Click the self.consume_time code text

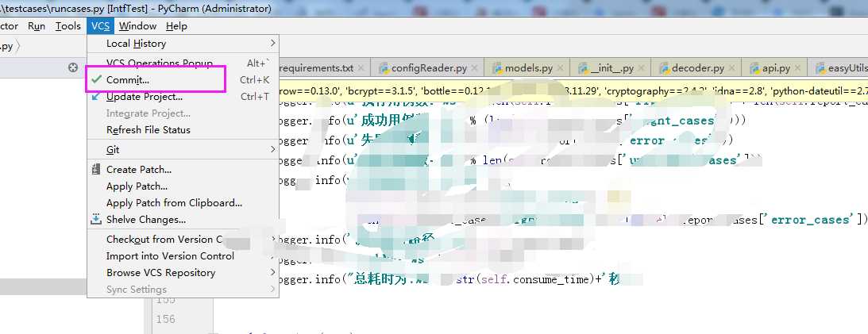534,279
